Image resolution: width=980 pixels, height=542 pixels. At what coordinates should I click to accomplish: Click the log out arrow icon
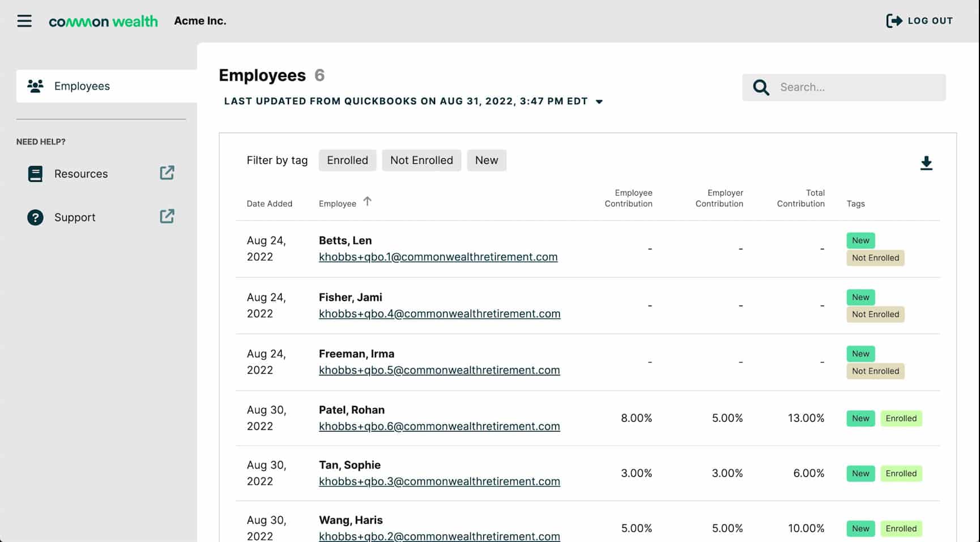click(894, 21)
